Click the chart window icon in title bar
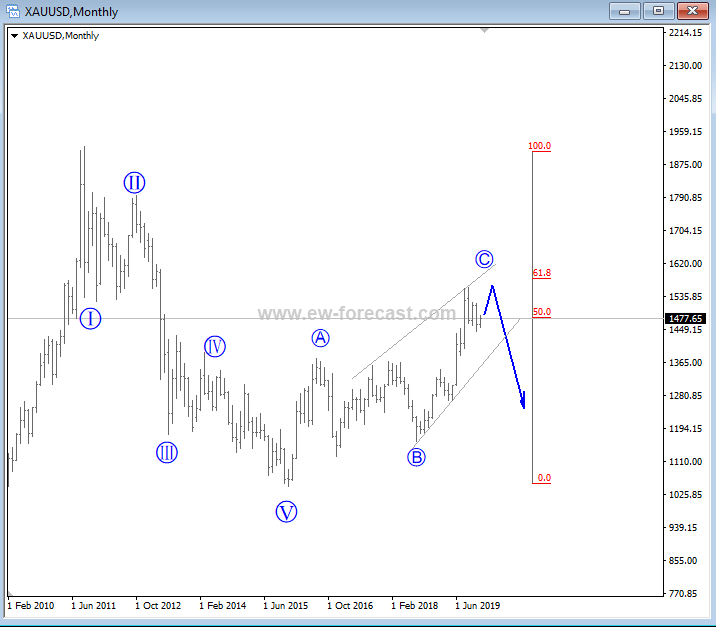The width and height of the screenshot is (716, 627). [13, 11]
